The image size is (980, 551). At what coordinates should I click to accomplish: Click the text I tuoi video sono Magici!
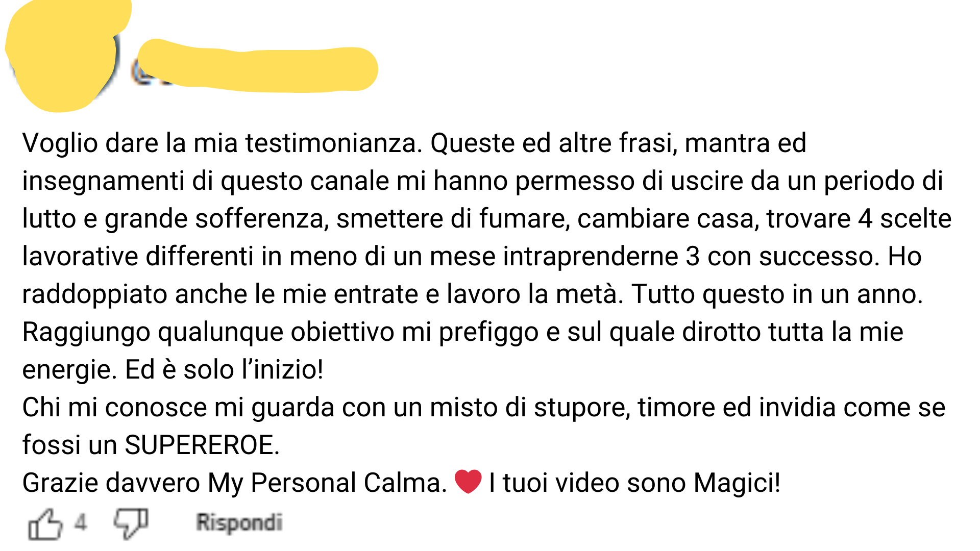[x=634, y=483]
